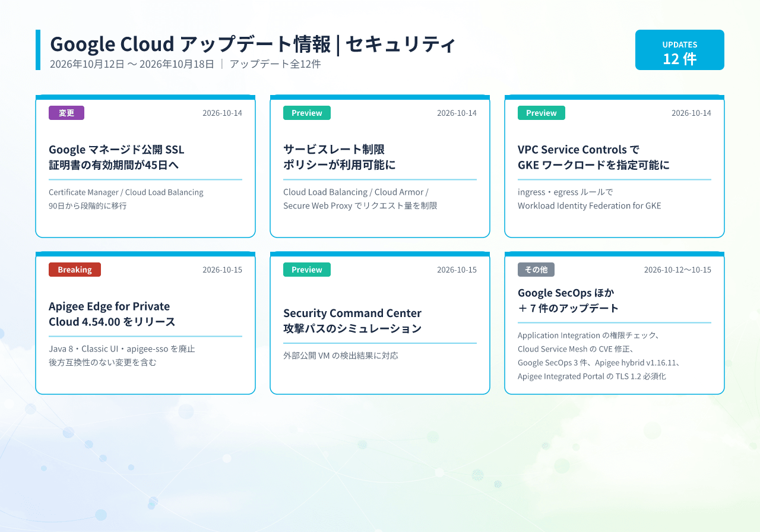The height and width of the screenshot is (532, 760).
Task: Open the Apigee Edge for Private Cloud 4.54.00 title
Action: 112,314
